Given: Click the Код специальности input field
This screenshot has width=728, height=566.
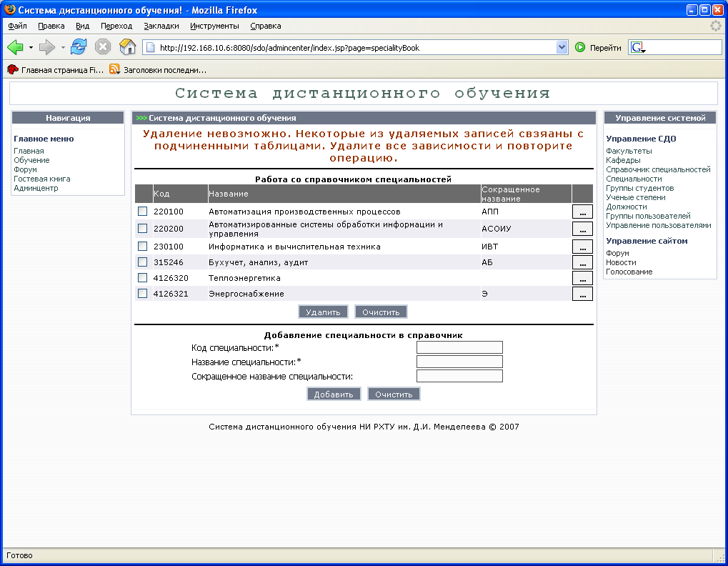Looking at the screenshot, I should coord(459,347).
